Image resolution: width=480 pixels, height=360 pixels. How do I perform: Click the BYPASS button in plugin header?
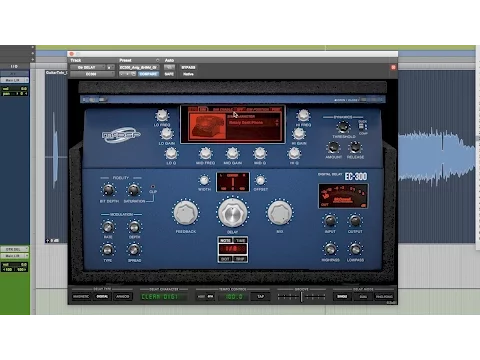[188, 67]
